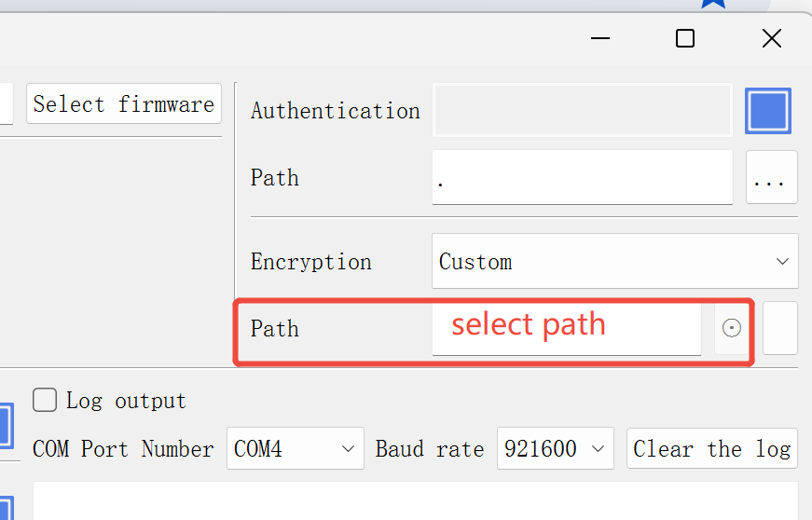Open the "..." browse button for the Authentication Path
Image resolution: width=812 pixels, height=520 pixels.
pyautogui.click(x=771, y=178)
